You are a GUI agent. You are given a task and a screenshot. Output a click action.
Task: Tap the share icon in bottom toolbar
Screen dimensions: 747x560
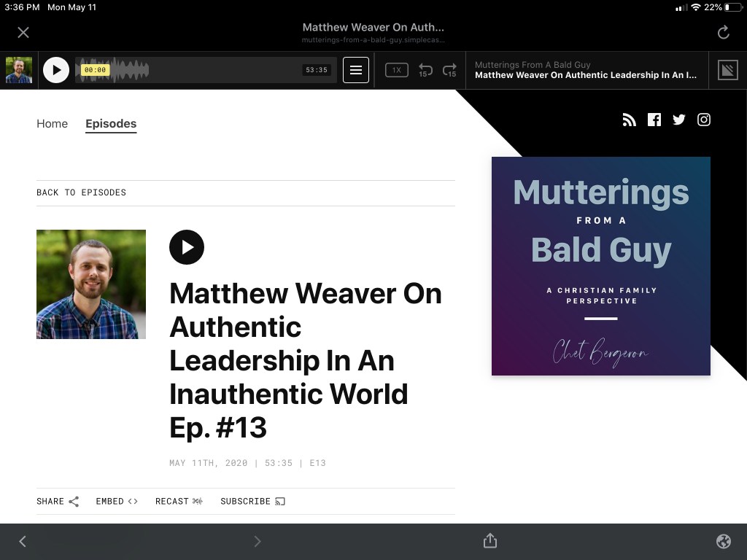pyautogui.click(x=490, y=540)
